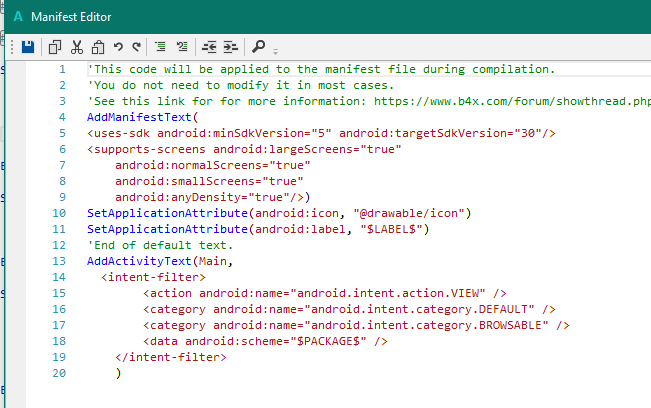
Task: Click the opening <intent-filter> tag
Action: coord(153,277)
